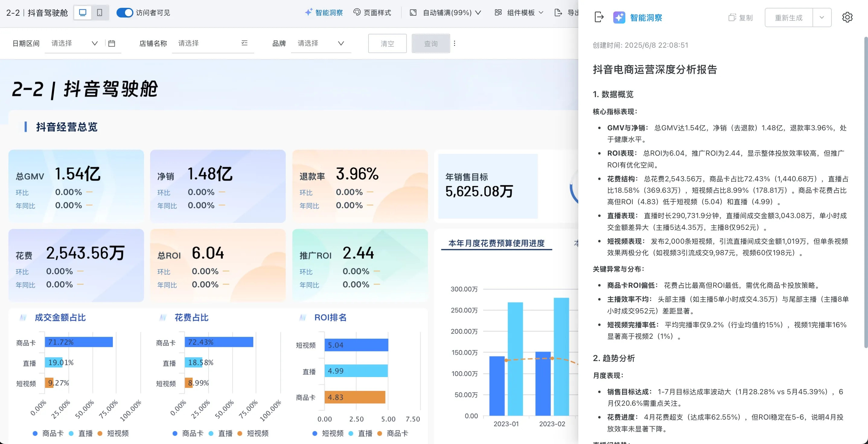Collapse the 智能洞察 side panel

[599, 17]
